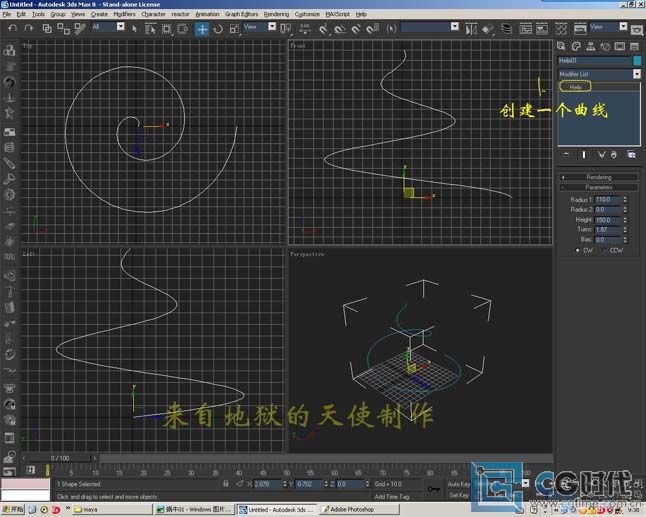Open the named selection sets dropdown
646x517 pixels.
coord(454,27)
